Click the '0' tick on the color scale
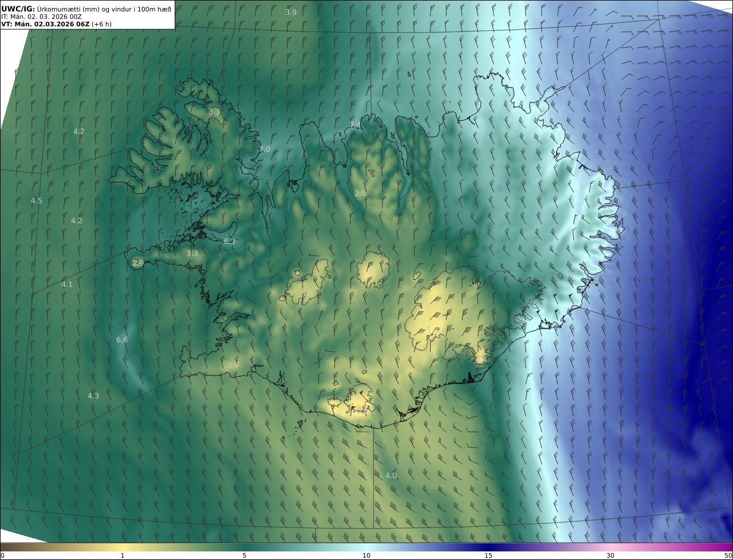 [2, 555]
